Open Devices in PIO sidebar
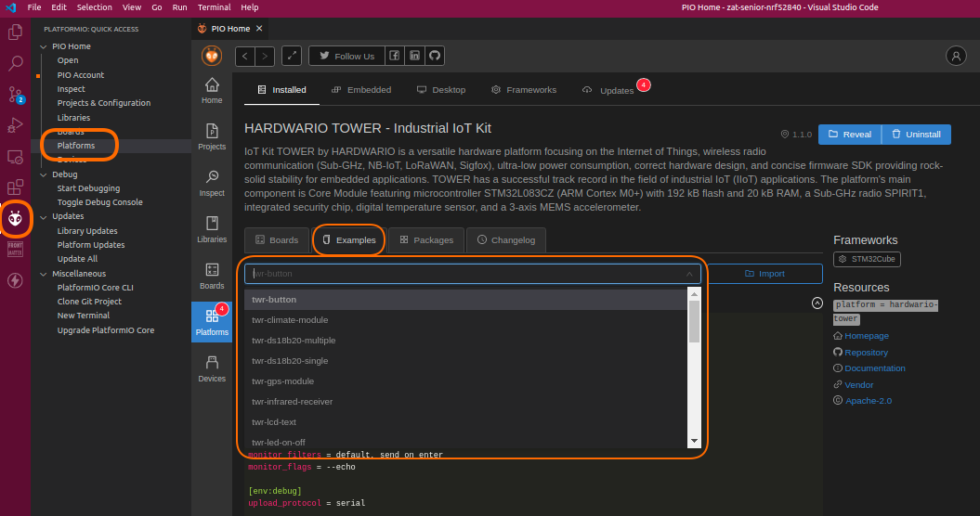This screenshot has width=980, height=516. coord(212,368)
